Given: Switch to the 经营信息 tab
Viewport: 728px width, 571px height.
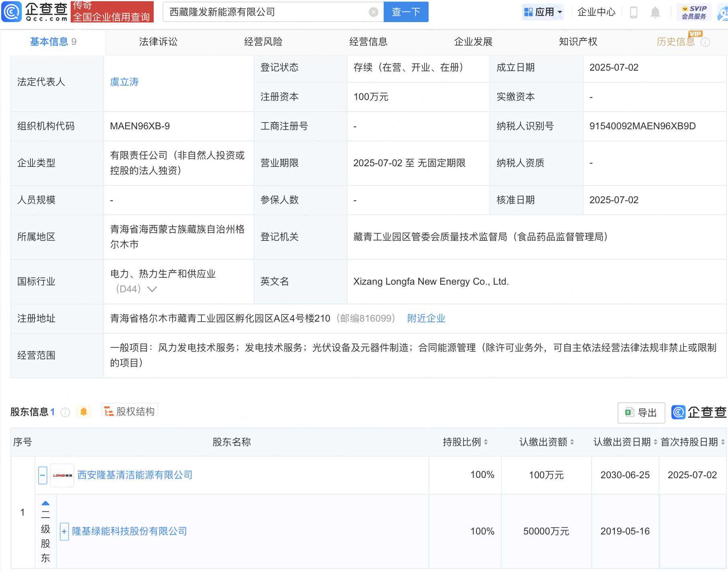Looking at the screenshot, I should [368, 42].
